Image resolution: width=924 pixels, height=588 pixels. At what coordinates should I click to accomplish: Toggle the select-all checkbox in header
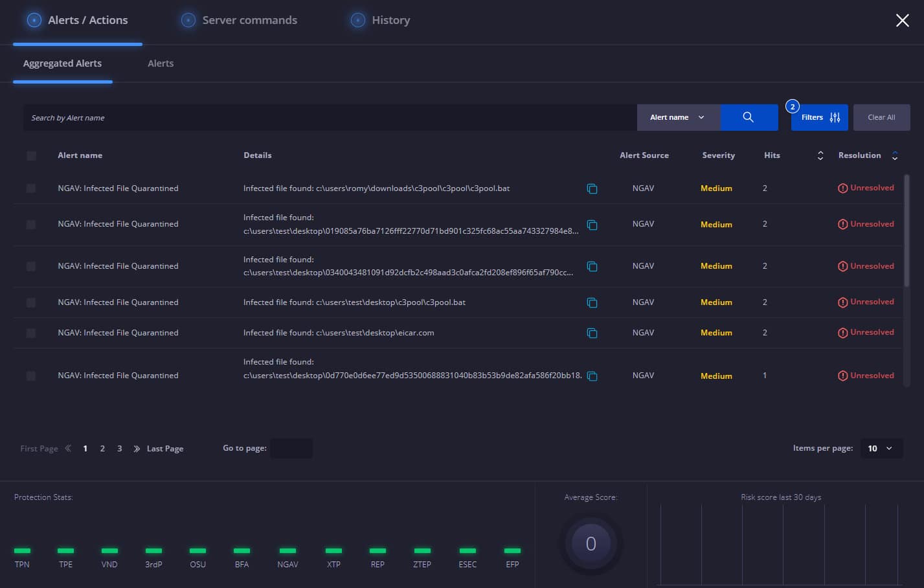(31, 155)
